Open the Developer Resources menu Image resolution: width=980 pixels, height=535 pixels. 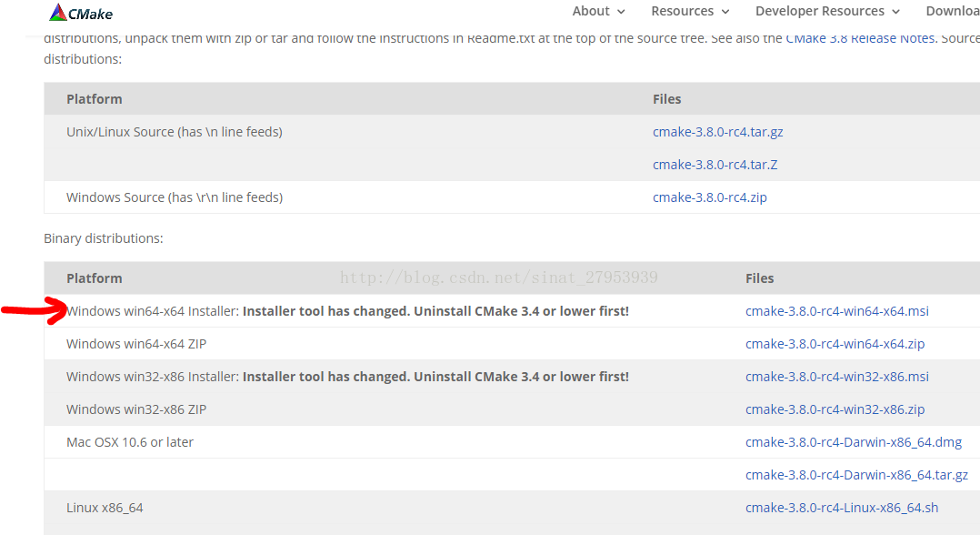point(820,11)
